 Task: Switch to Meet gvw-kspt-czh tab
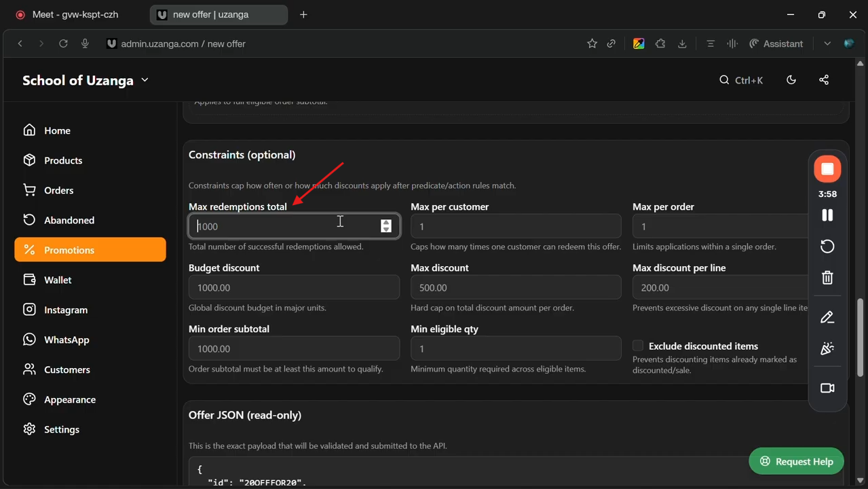coord(75,14)
